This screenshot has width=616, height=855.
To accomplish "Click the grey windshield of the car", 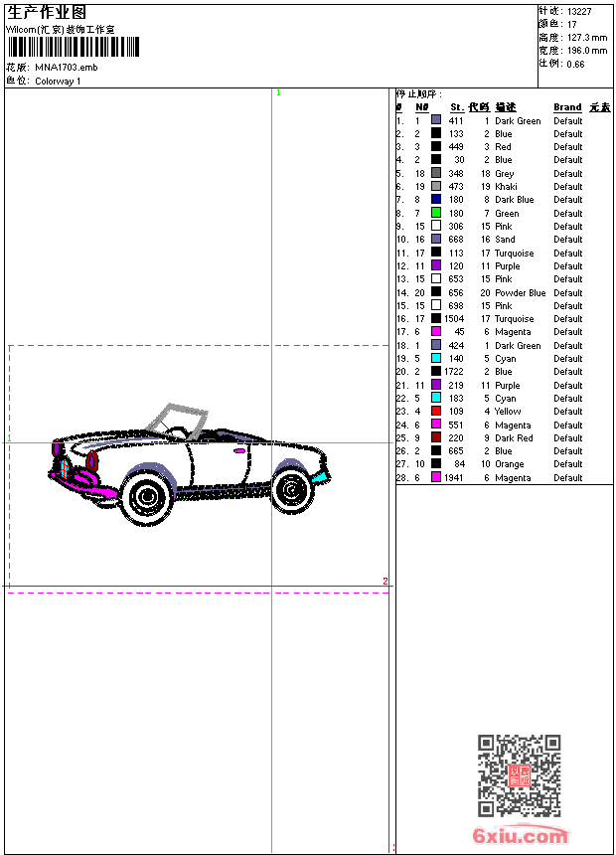I will point(175,414).
